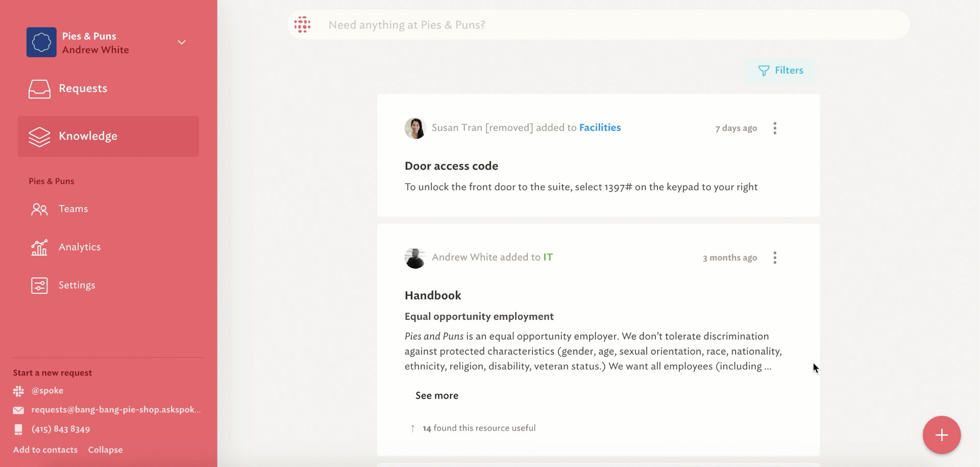The height and width of the screenshot is (467, 980).
Task: Expand the Pies & Puns account dropdown chevron
Action: coord(182,42)
